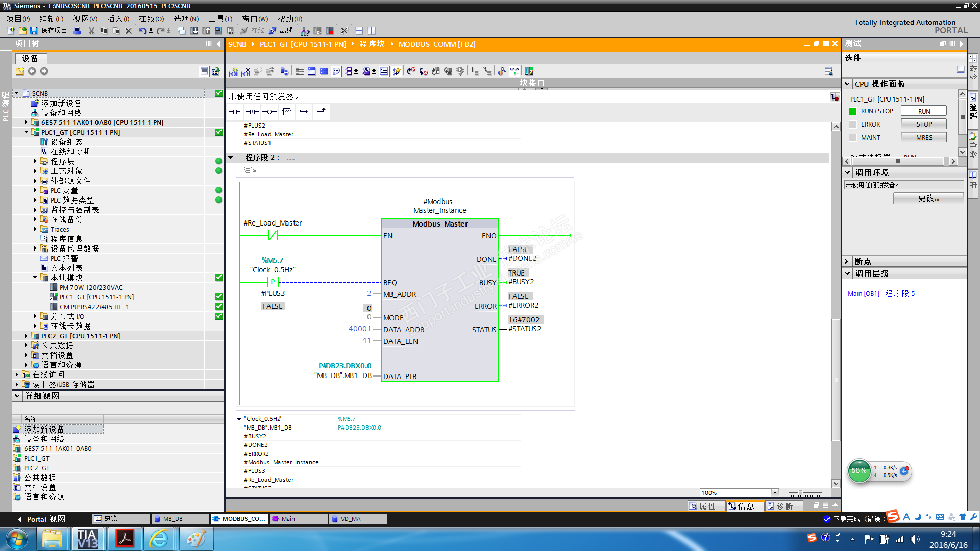Insert normally open contact instruction
Screen dimensions: 980x551
point(235,112)
